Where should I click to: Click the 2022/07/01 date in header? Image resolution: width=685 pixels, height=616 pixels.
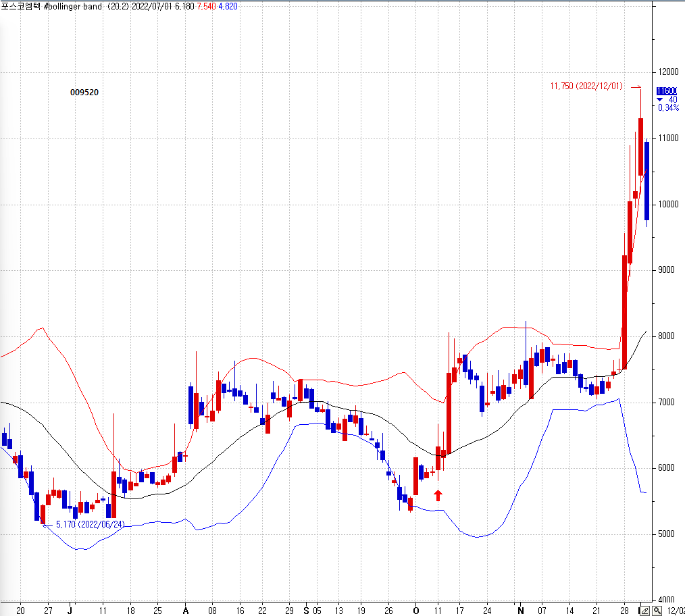pyautogui.click(x=152, y=7)
